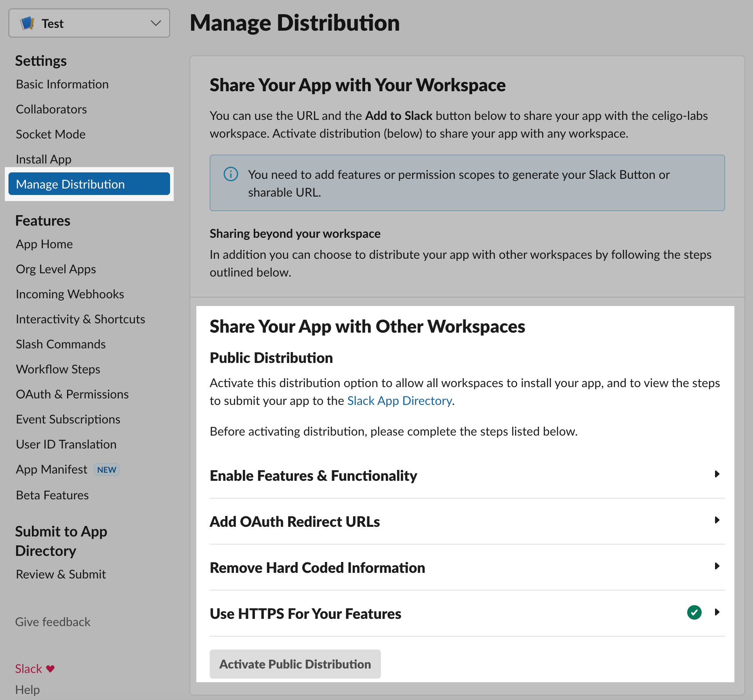Go to Review & Submit

(61, 574)
